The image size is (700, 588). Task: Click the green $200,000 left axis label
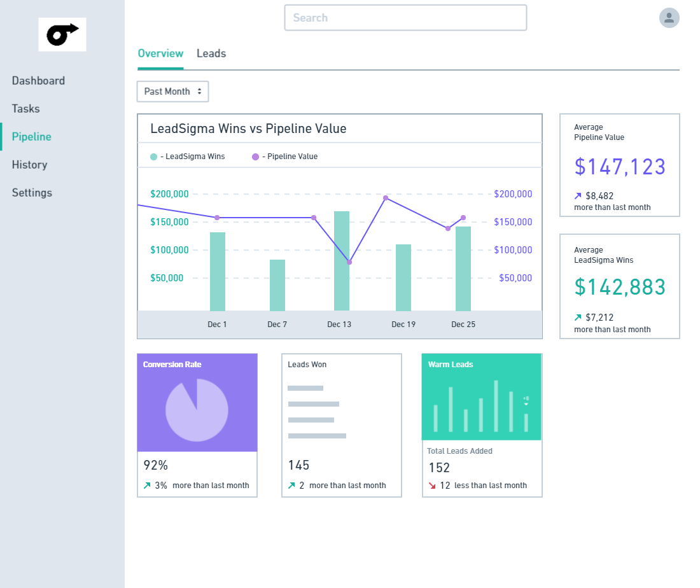click(169, 193)
